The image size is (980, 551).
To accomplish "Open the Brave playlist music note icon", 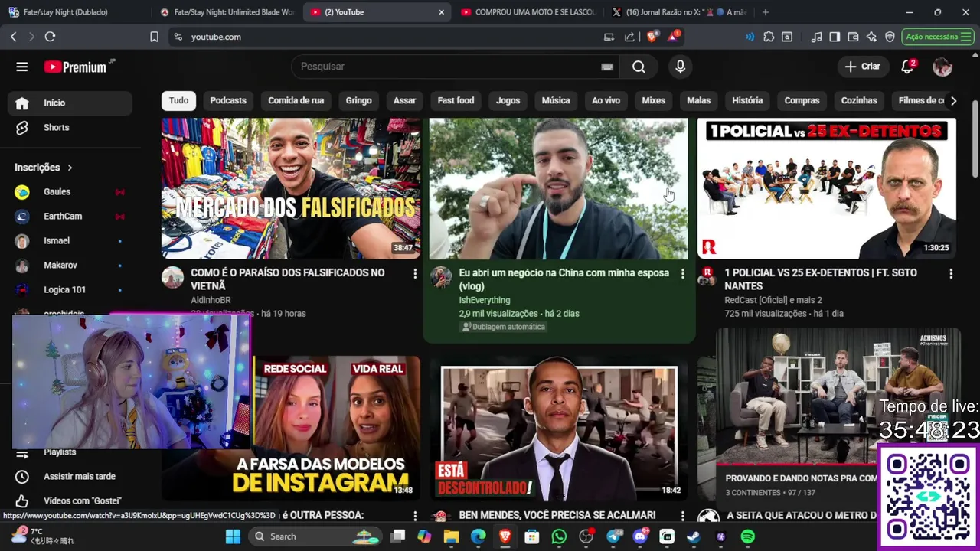I will 817,37.
